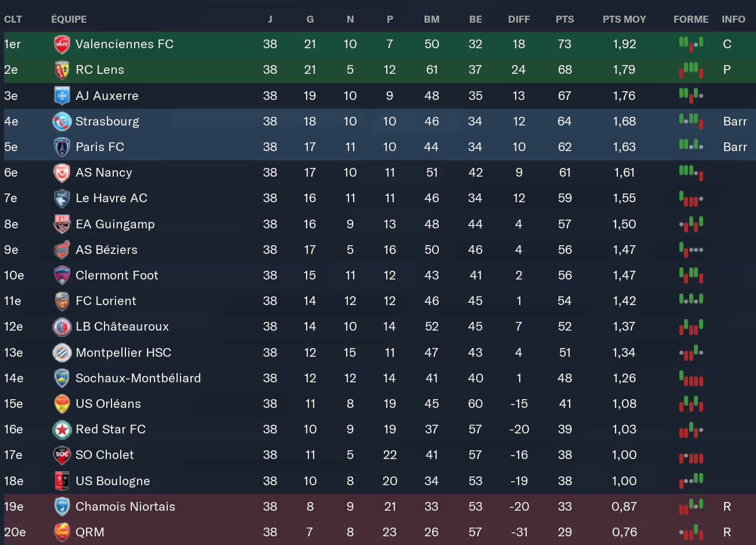Open the AS Nancy team link
This screenshot has width=756, height=545.
click(x=104, y=173)
